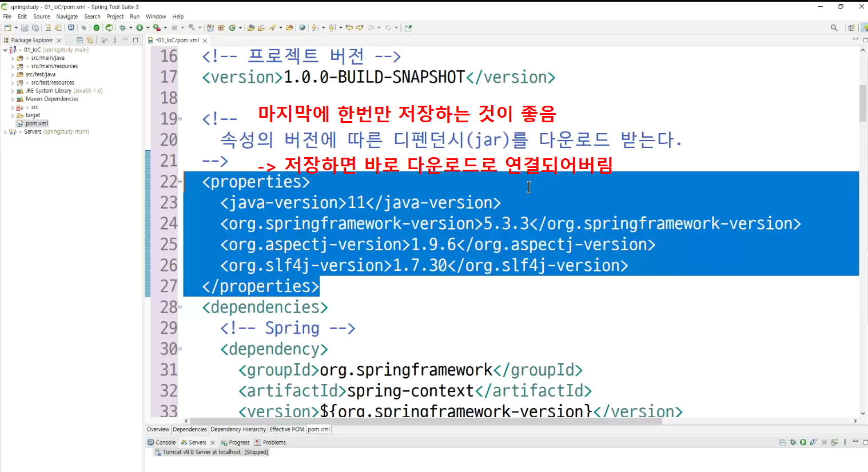The height and width of the screenshot is (472, 868).
Task: Switch to the Dependencies editor tab
Action: (190, 429)
